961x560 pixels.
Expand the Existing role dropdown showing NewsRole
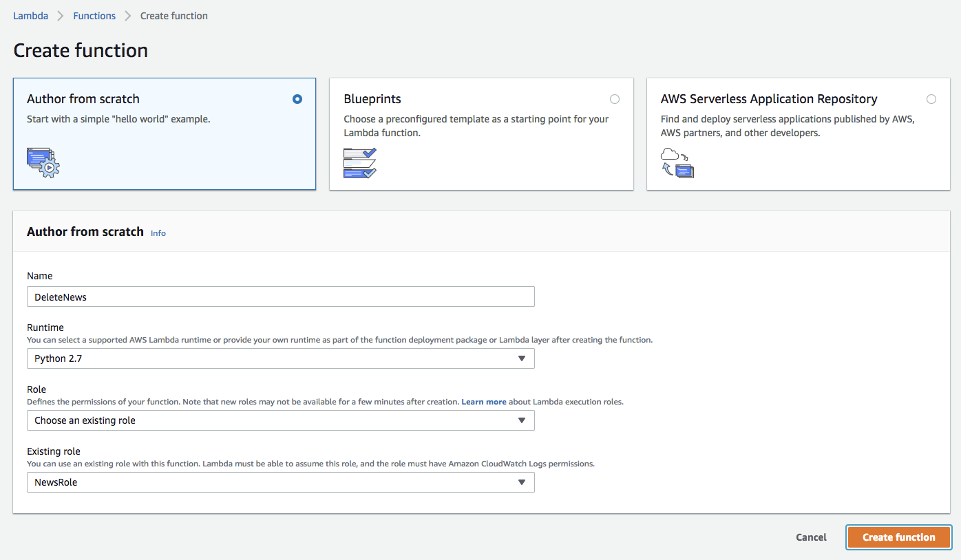coord(281,482)
